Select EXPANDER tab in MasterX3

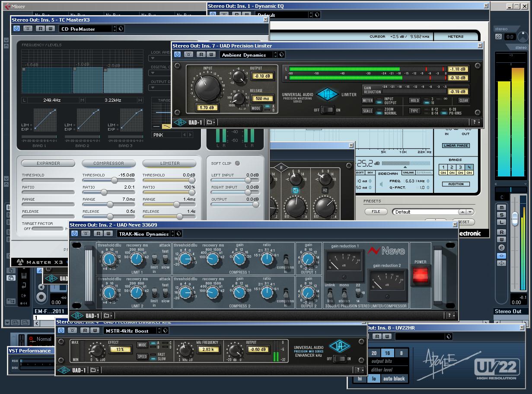(48, 163)
